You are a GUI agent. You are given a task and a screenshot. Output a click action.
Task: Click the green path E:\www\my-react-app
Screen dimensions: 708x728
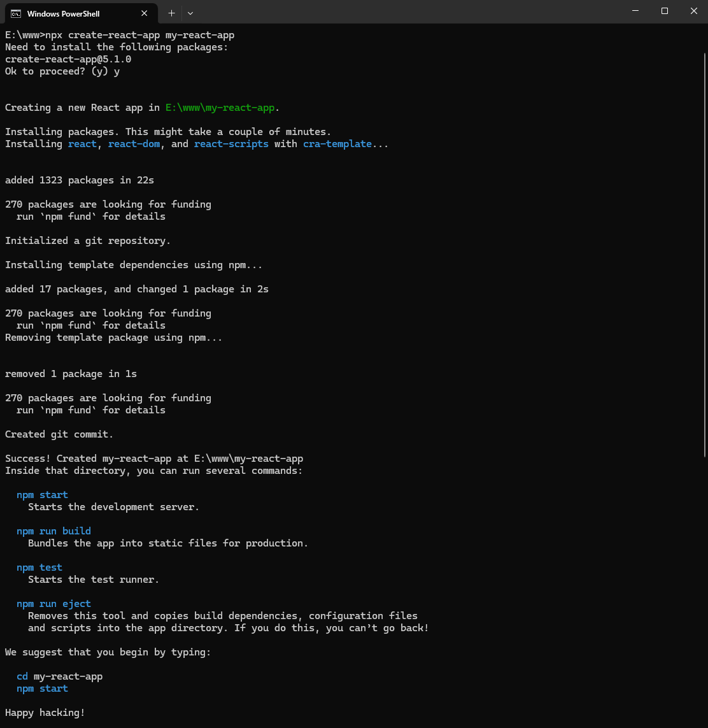[220, 108]
